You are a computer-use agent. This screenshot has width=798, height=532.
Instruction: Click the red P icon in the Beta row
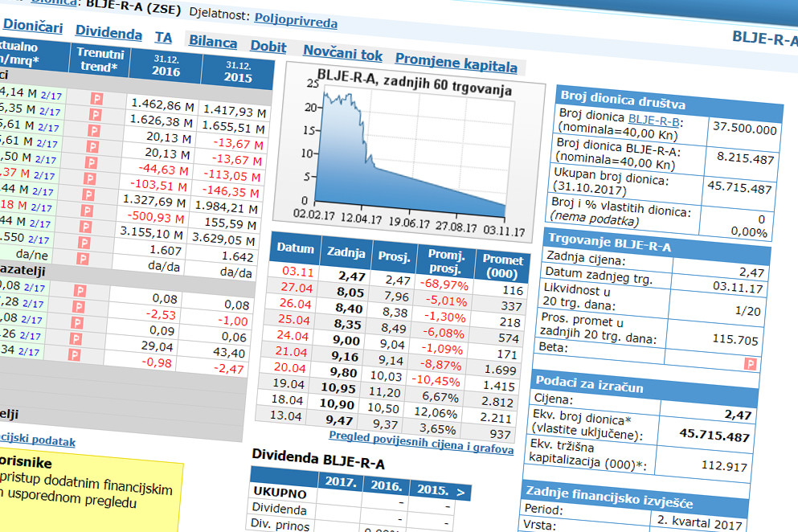pos(750,363)
